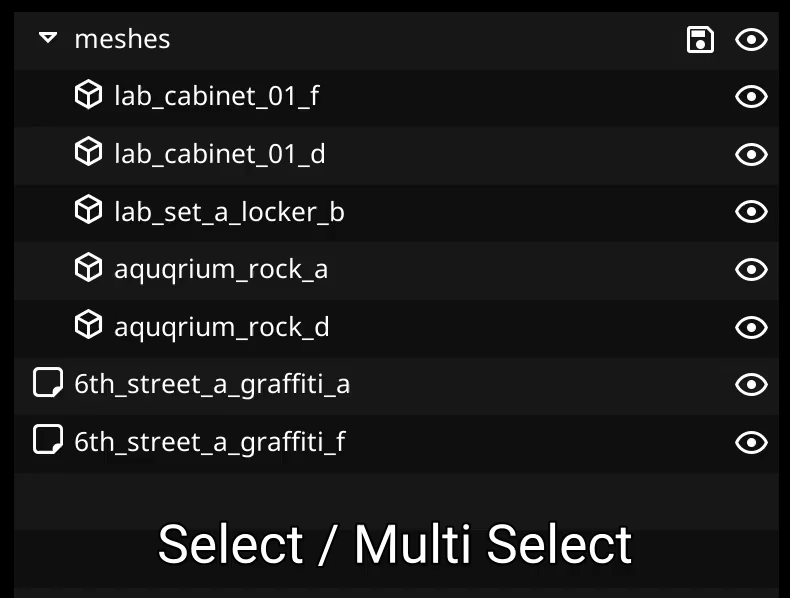Click the save icon on meshes row
The width and height of the screenshot is (790, 598).
(x=700, y=40)
